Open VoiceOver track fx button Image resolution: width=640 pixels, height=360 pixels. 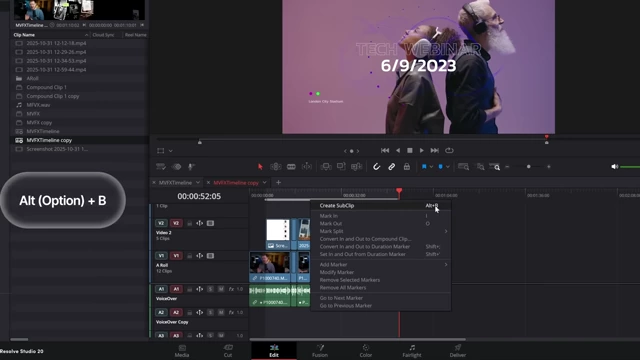pyautogui.click(x=231, y=289)
